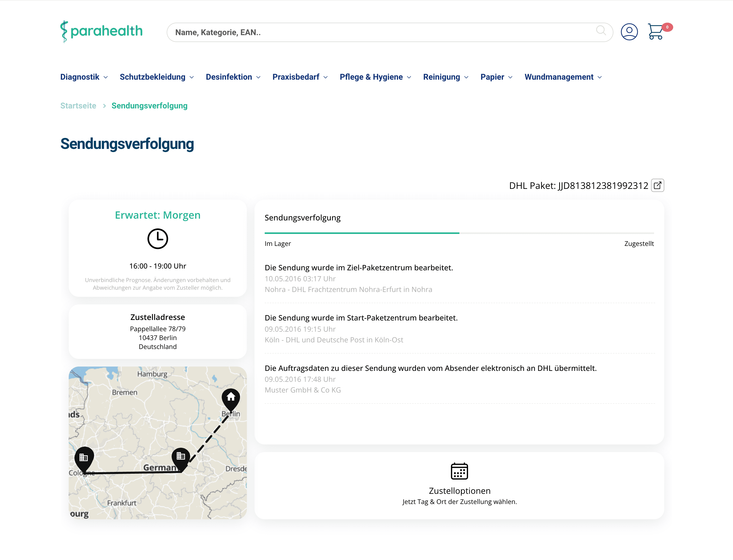
Task: Click the red cart count badge
Action: coord(667,27)
